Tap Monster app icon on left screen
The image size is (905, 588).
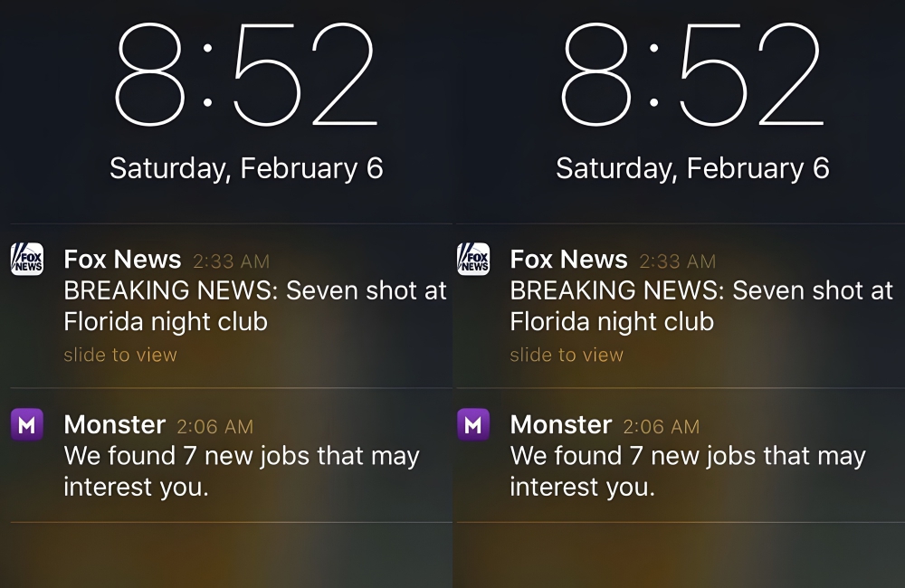[x=26, y=424]
